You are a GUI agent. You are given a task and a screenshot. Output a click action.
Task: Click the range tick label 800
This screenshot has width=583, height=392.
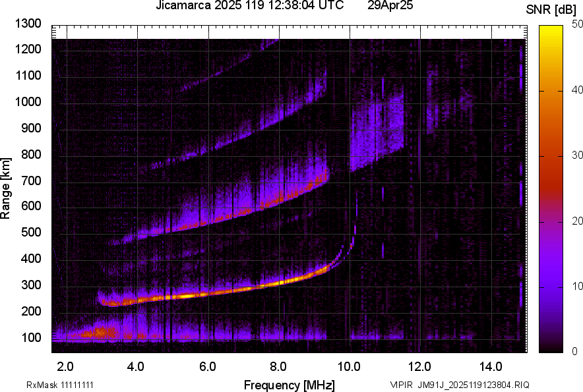pos(31,154)
